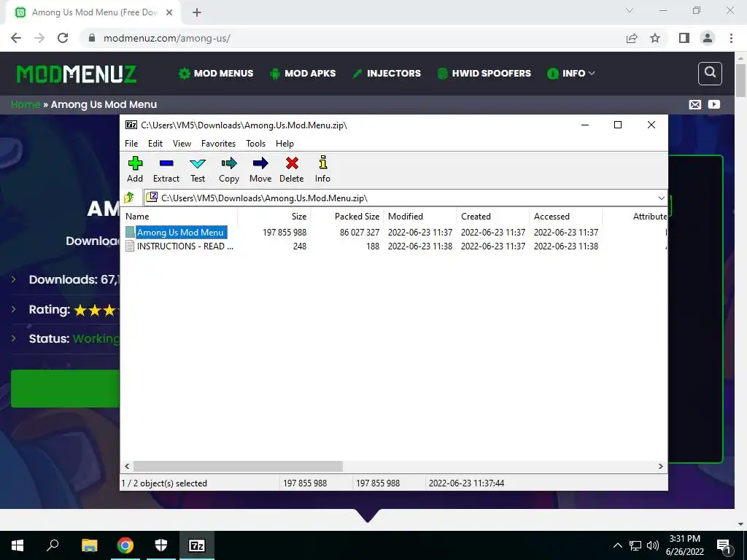The width and height of the screenshot is (747, 560).
Task: Open Windows Start menu
Action: [x=18, y=545]
